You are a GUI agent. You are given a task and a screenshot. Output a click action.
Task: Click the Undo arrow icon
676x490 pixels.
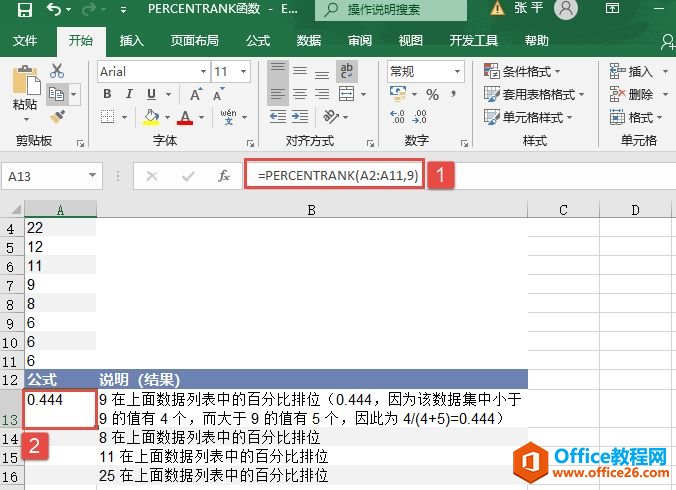tap(54, 9)
